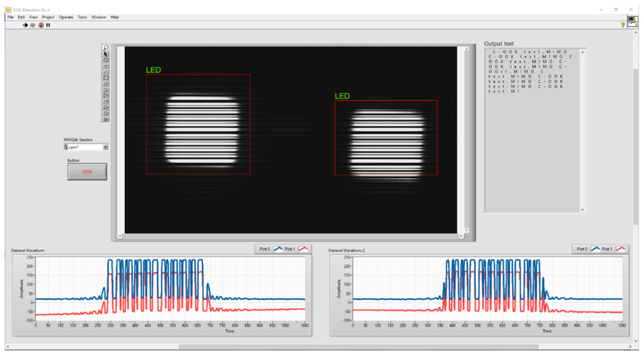Select the Point crosshair tool in image palette
Viewport: 644px width, 354px height.
click(106, 66)
